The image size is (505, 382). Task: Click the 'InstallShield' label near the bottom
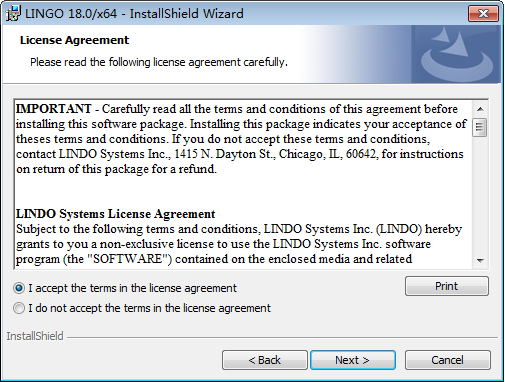(x=35, y=336)
